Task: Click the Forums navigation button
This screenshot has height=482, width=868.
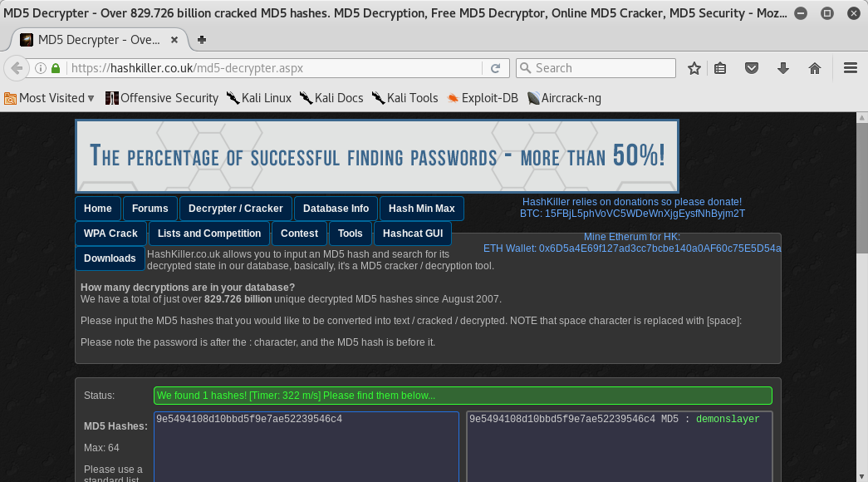Action: point(150,209)
